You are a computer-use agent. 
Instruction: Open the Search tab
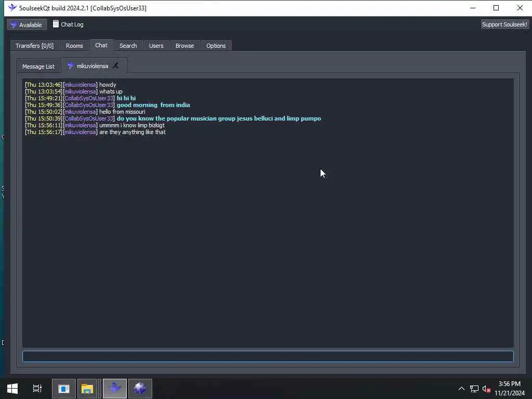128,46
